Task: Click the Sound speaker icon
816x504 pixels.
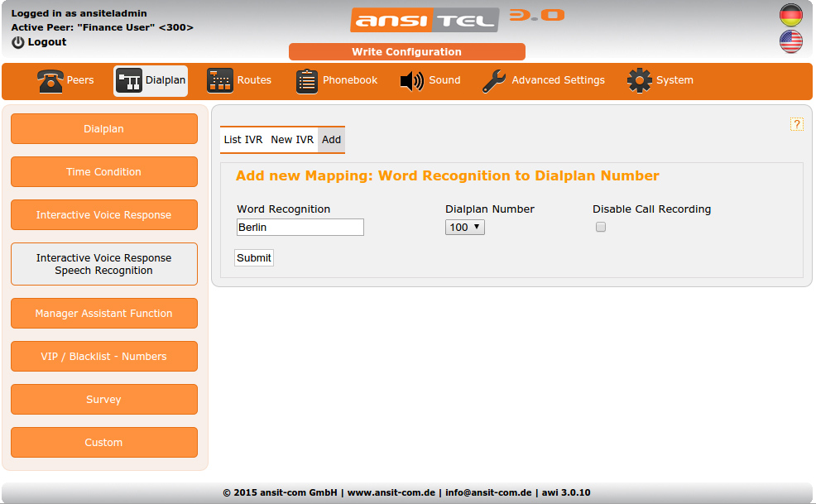Action: point(411,80)
